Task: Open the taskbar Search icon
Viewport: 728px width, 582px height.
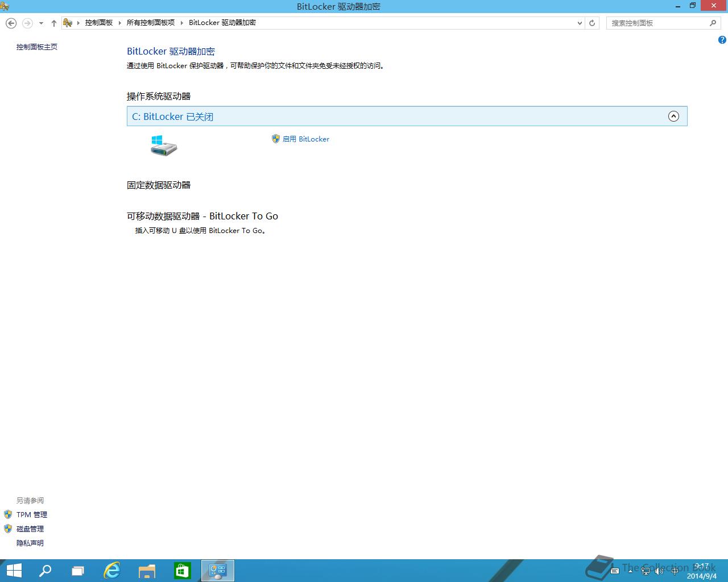Action: click(45, 571)
